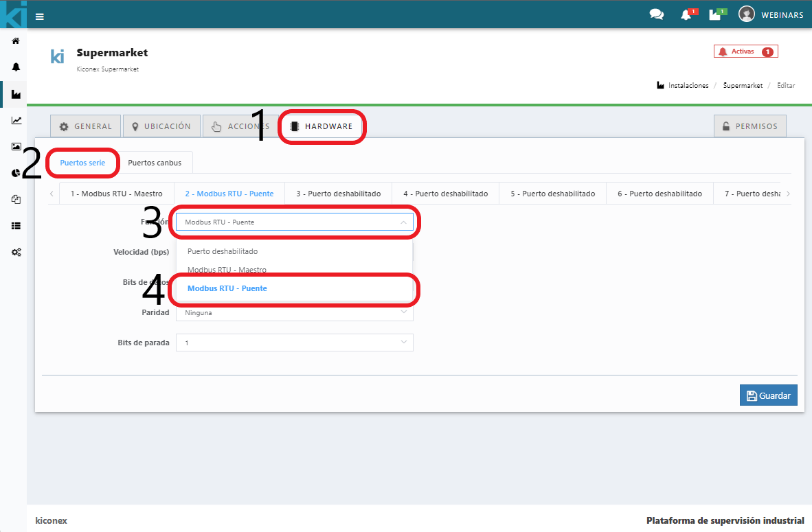Viewport: 812px width, 532px height.
Task: Switch to Puertos canbus tab
Action: (x=155, y=163)
